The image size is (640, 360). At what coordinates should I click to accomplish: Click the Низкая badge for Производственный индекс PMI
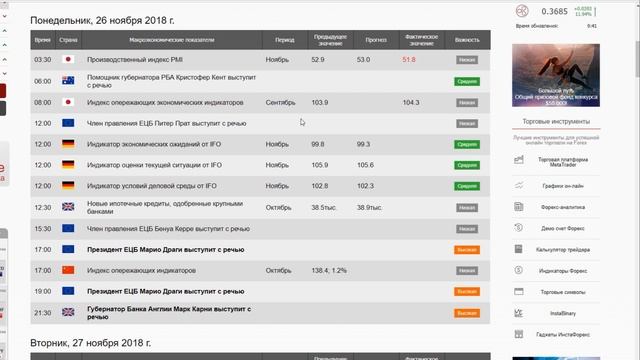pyautogui.click(x=467, y=60)
